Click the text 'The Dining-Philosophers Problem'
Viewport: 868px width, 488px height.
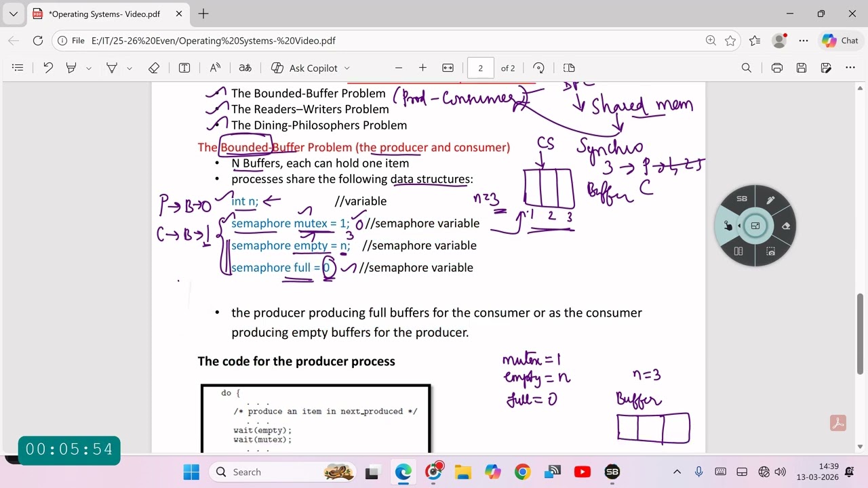click(x=319, y=125)
